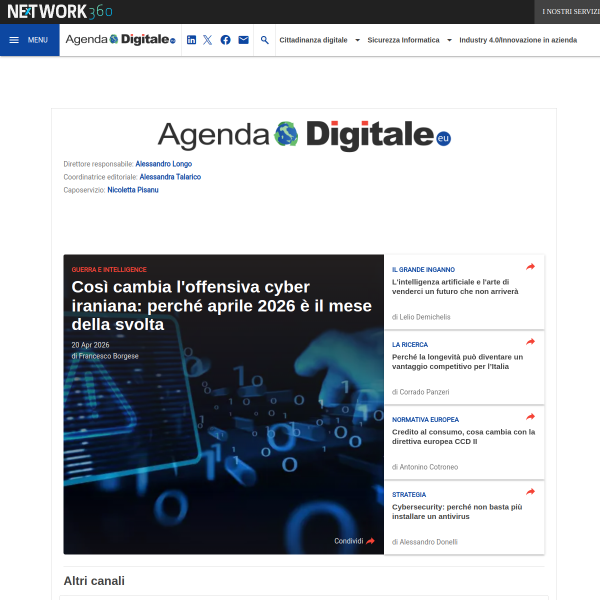
Task: Open the Facebook icon in the header
Action: [x=225, y=40]
